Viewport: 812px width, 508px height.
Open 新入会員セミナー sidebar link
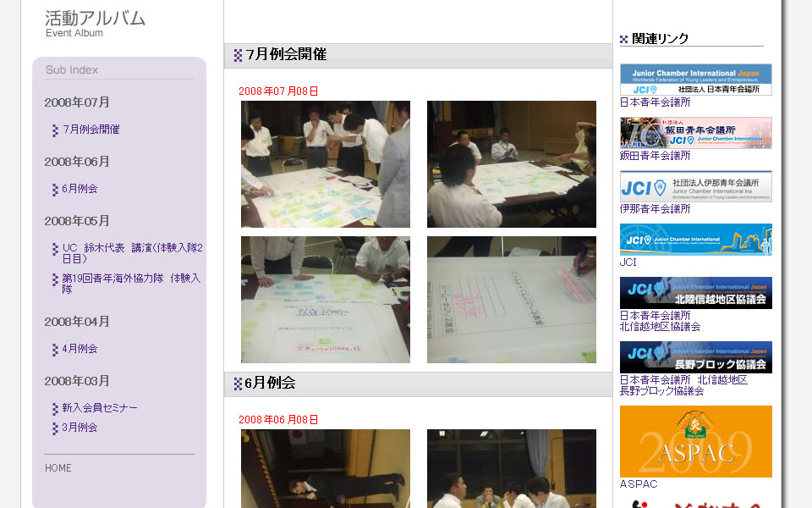click(100, 408)
